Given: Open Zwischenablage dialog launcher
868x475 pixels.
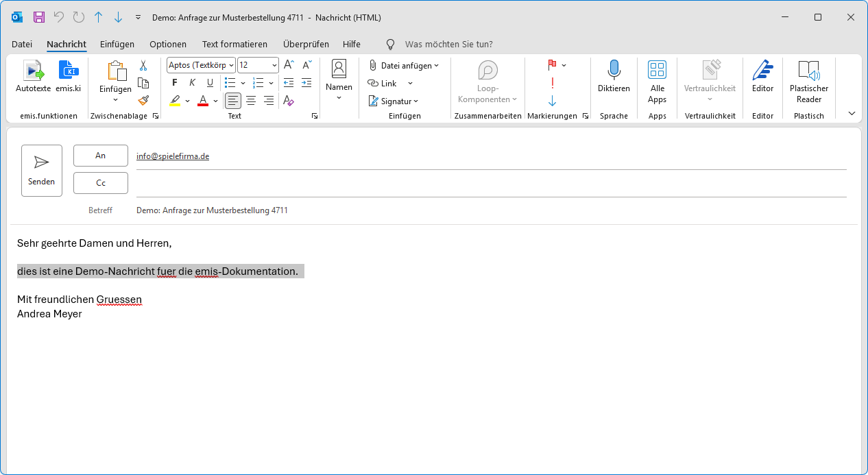Looking at the screenshot, I should pyautogui.click(x=156, y=117).
